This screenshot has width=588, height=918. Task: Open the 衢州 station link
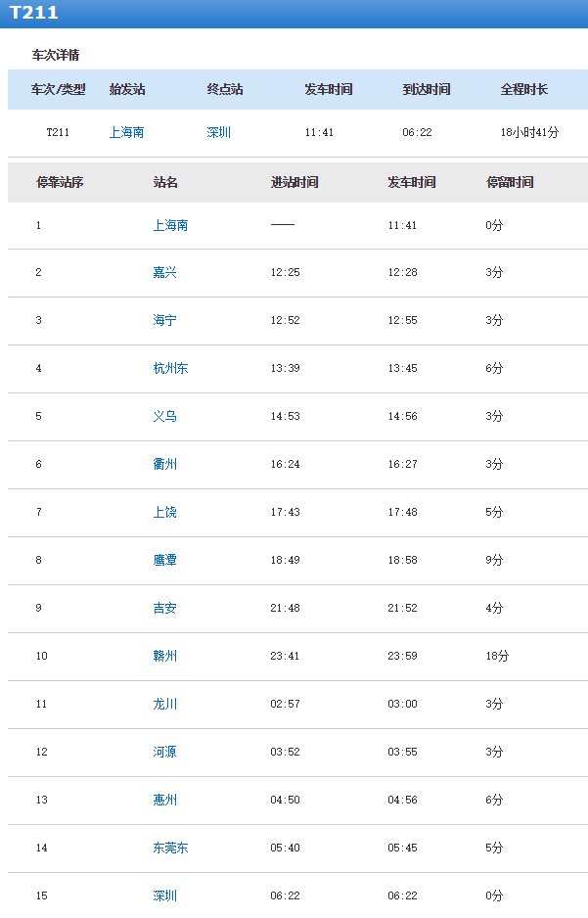coord(164,464)
